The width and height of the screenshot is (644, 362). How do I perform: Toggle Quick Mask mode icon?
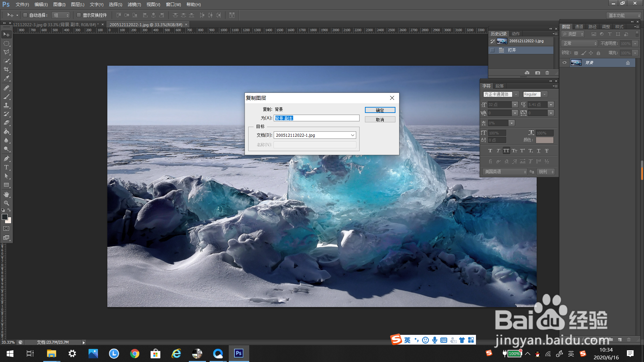tap(6, 229)
